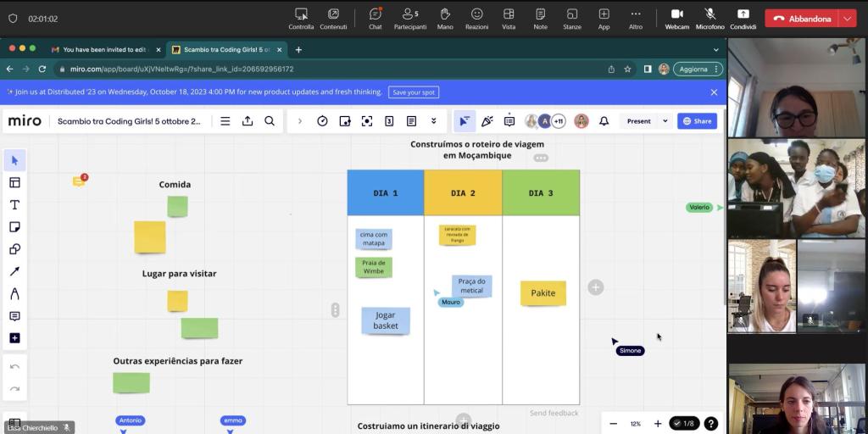Image resolution: width=868 pixels, height=434 pixels.
Task: Toggle the Note panel in the meeting
Action: click(x=540, y=19)
